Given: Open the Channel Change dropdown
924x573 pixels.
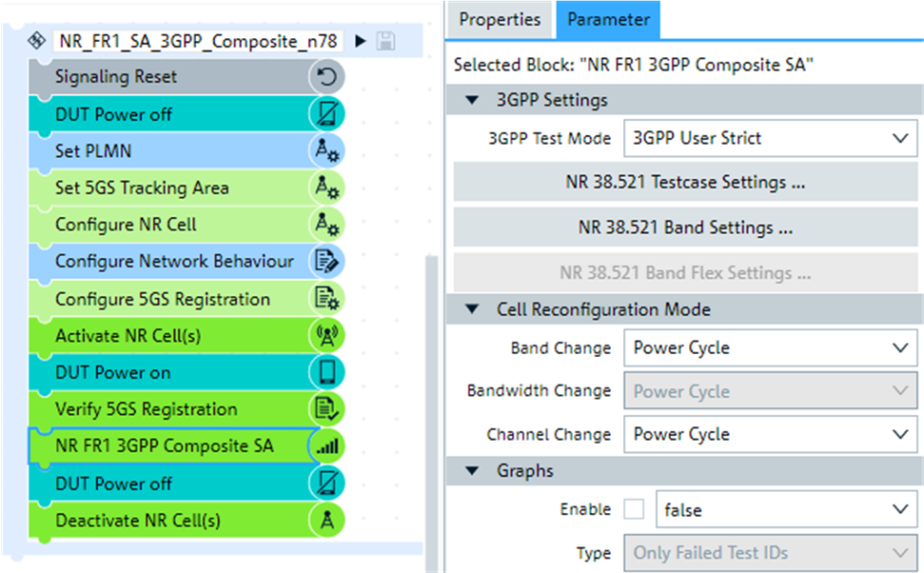Looking at the screenshot, I should pyautogui.click(x=770, y=435).
